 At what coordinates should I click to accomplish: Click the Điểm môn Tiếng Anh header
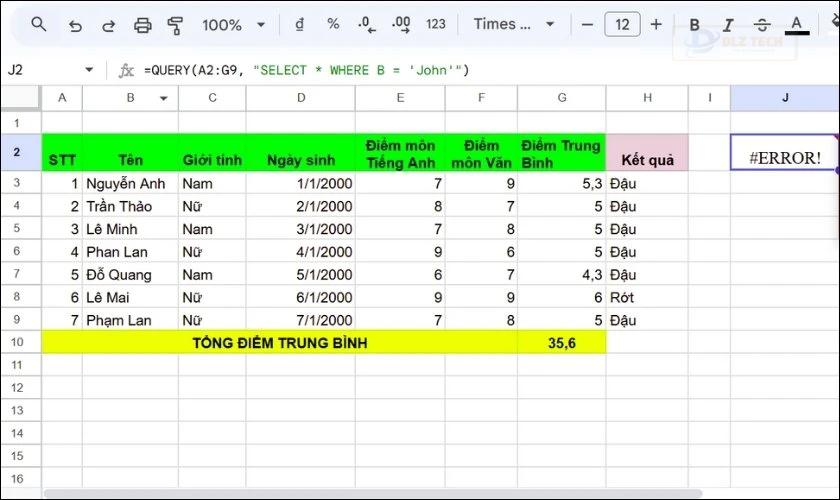[x=400, y=153]
